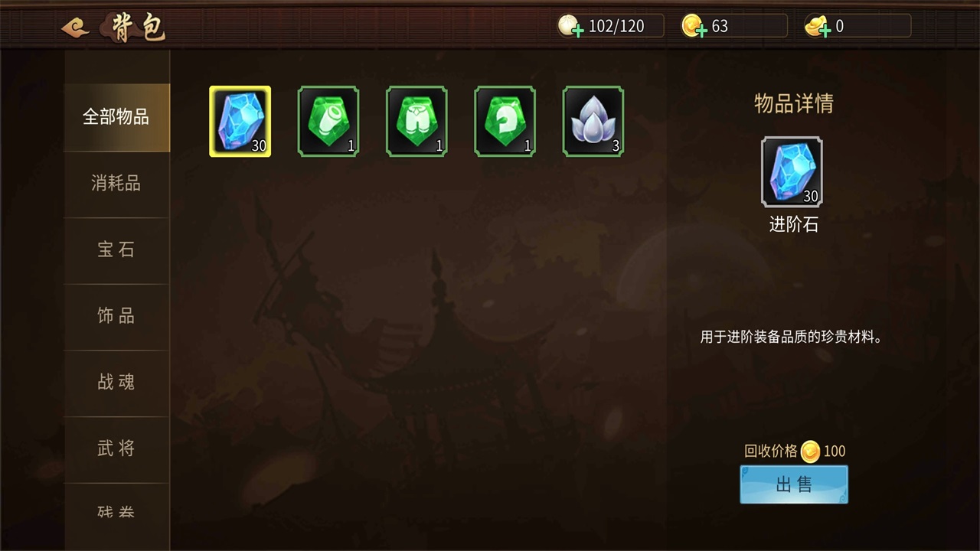The height and width of the screenshot is (551, 980).
Task: Select the blue 进阶石 item in the inventory grid
Action: (240, 121)
